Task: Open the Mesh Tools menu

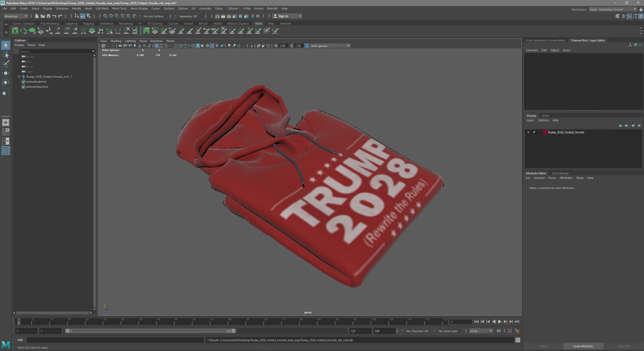Action: [x=119, y=9]
